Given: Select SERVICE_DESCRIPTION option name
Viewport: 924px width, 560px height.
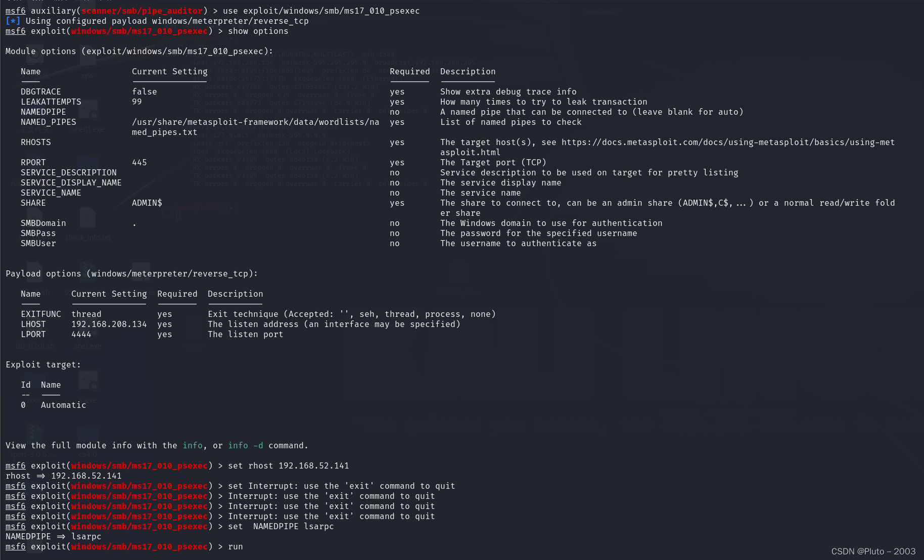Looking at the screenshot, I should [69, 173].
